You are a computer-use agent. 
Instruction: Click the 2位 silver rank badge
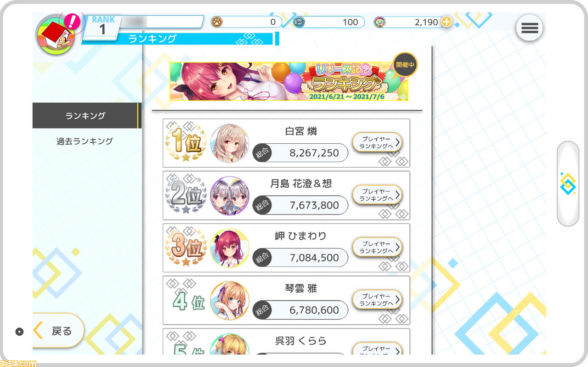(x=187, y=196)
